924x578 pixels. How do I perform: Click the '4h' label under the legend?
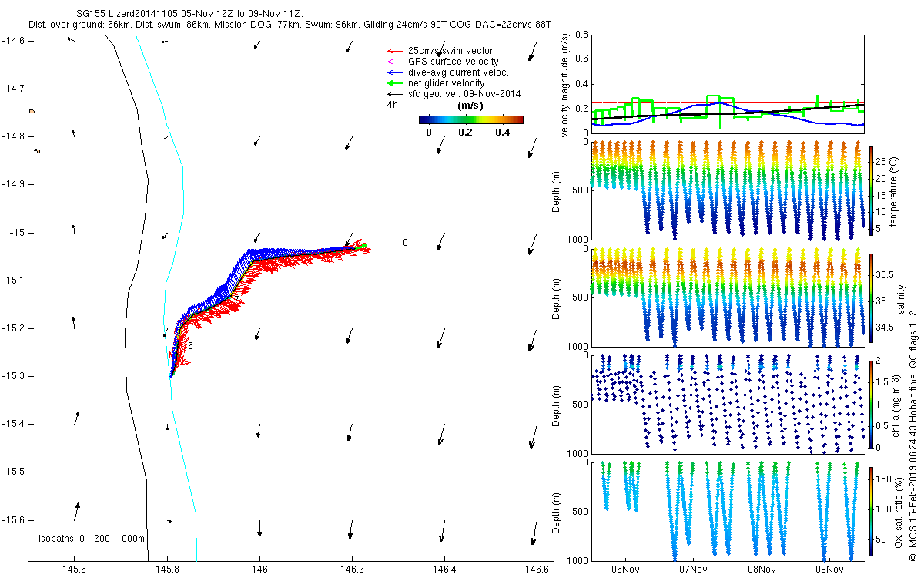tap(393, 105)
